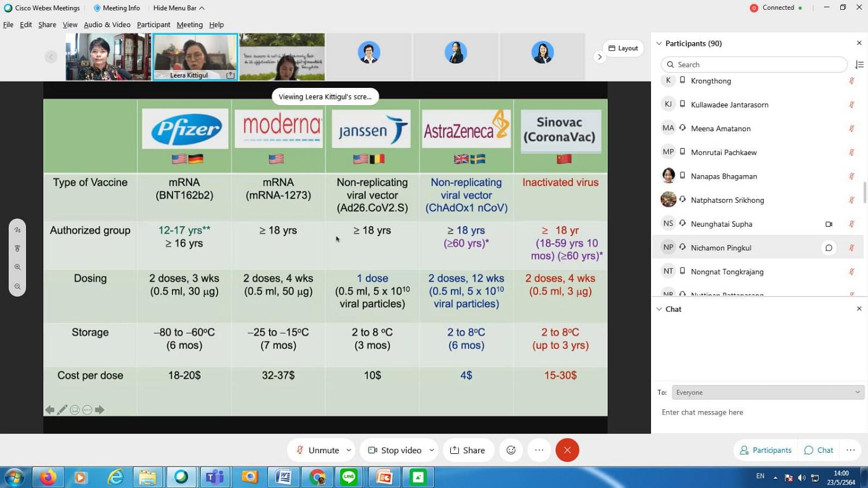Collapse the Participants (90) panel header

tap(659, 43)
